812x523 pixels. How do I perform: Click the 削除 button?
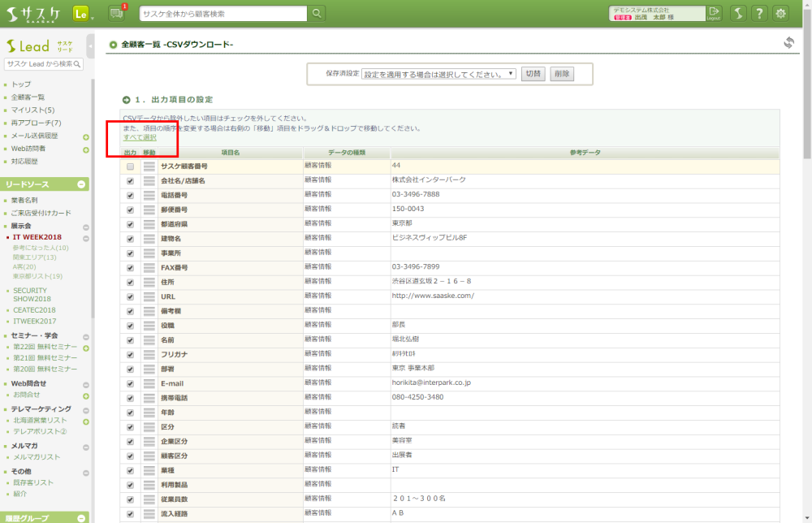coord(562,73)
